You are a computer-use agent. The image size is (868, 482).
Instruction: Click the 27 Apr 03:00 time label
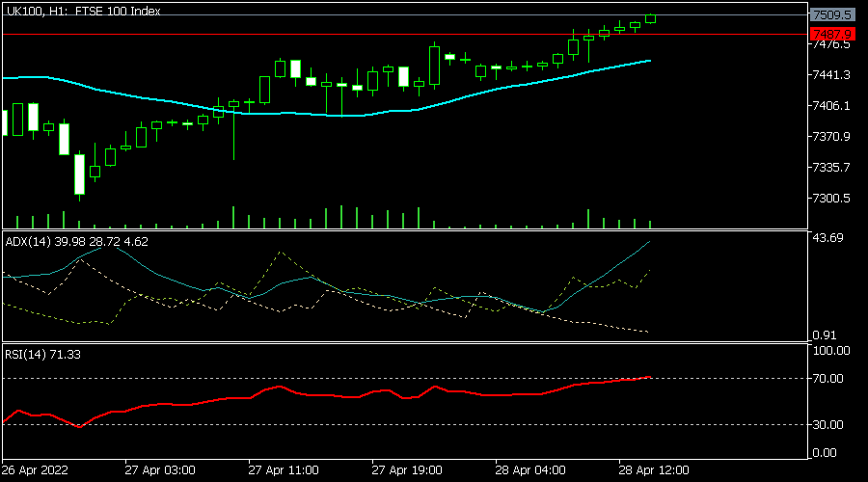(160, 470)
